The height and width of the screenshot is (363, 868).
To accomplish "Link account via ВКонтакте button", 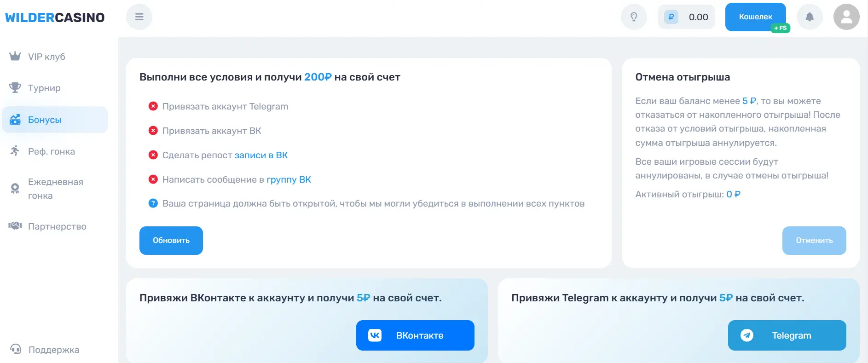I will [415, 335].
